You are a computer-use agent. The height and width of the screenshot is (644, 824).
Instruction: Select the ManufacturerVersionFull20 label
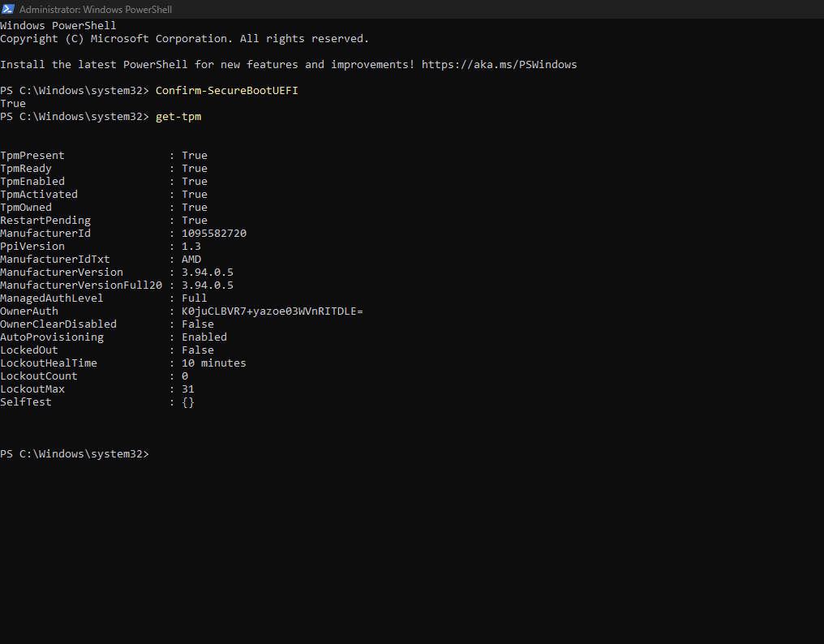(81, 286)
